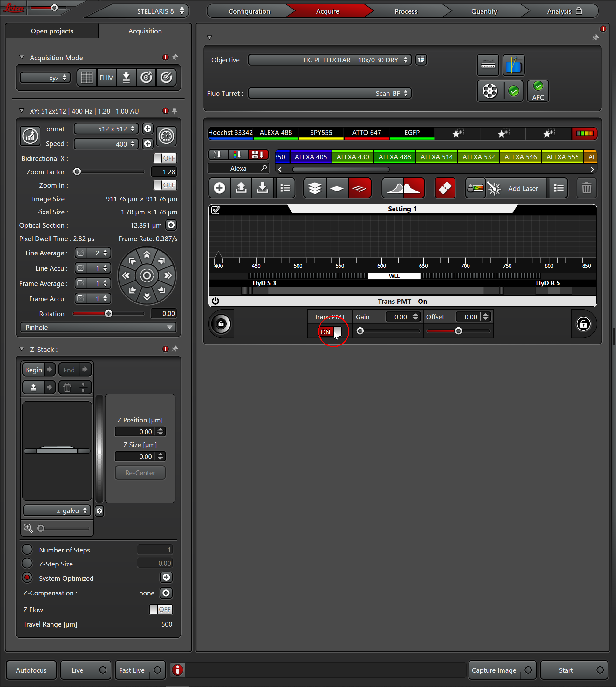This screenshot has height=687, width=616.
Task: Open the z-galvo dropdown
Action: [x=57, y=510]
